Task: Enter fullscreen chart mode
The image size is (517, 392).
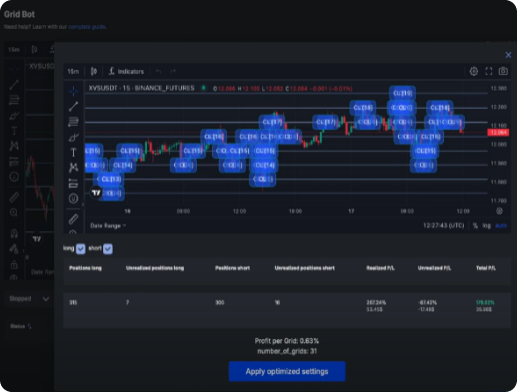Action: (x=489, y=71)
